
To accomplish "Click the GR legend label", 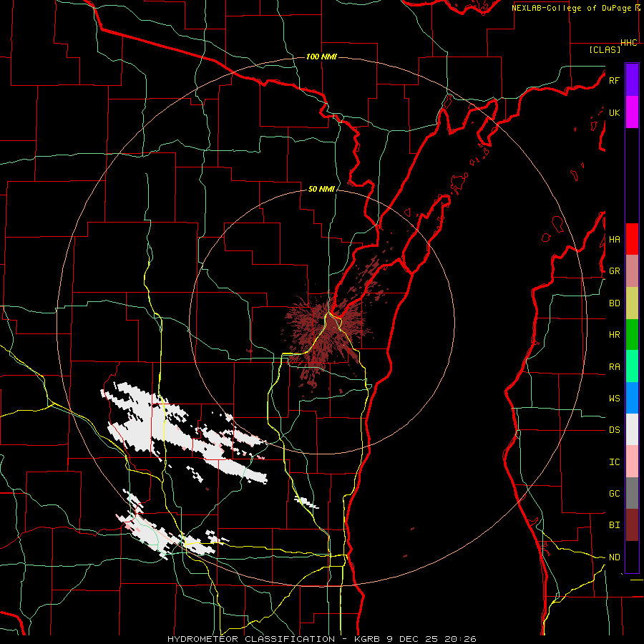I will click(614, 271).
